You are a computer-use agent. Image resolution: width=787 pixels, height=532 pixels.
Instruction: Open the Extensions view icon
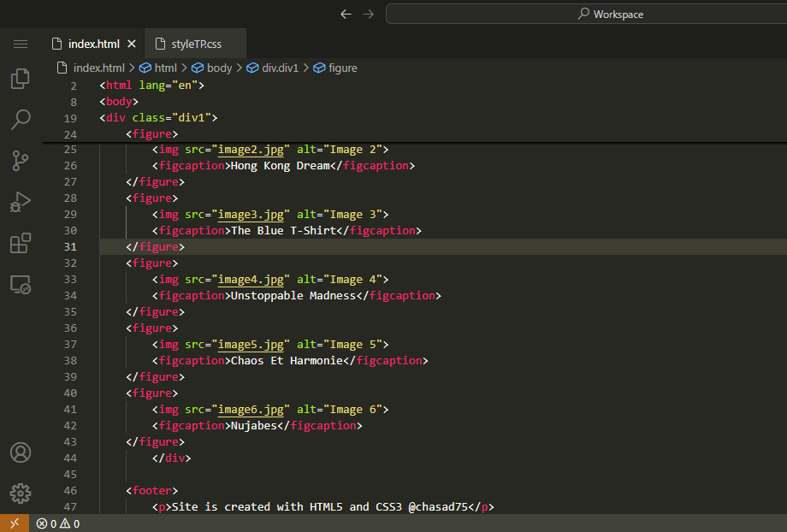[21, 243]
